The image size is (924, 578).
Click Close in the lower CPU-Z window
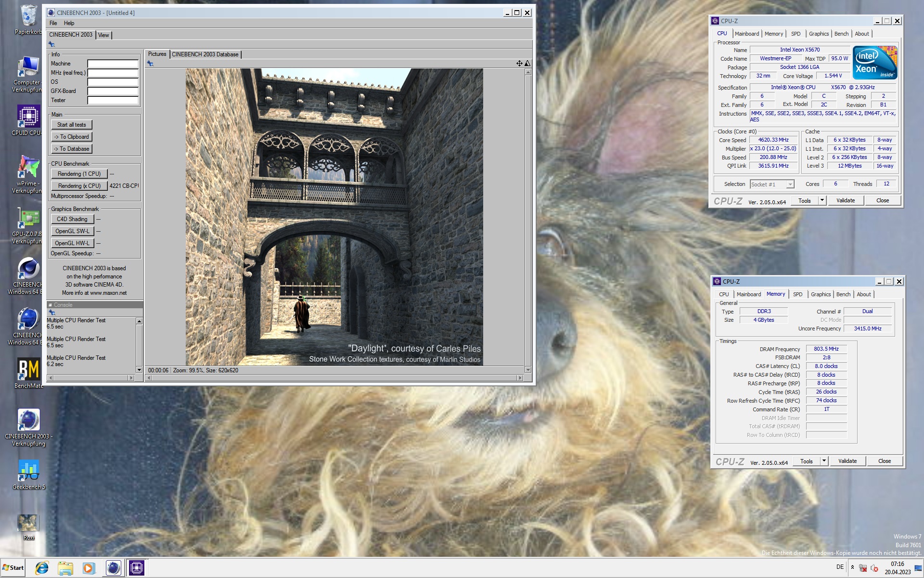pos(885,461)
